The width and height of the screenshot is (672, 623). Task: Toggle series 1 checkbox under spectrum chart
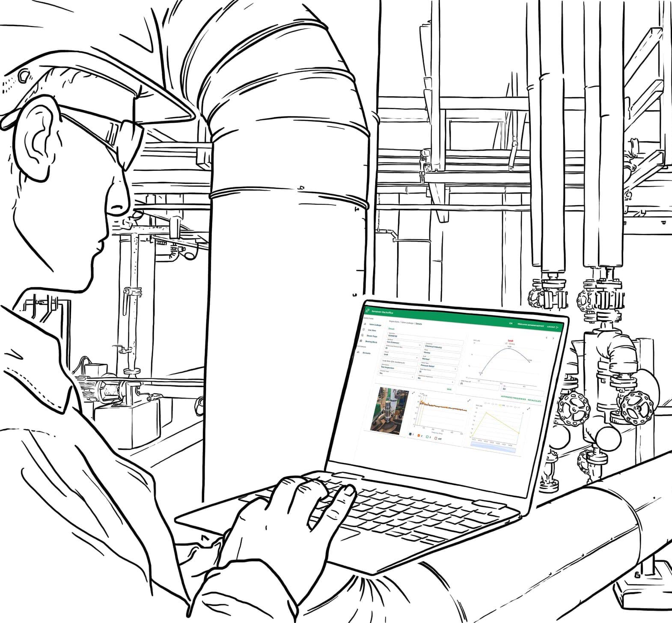(410, 434)
